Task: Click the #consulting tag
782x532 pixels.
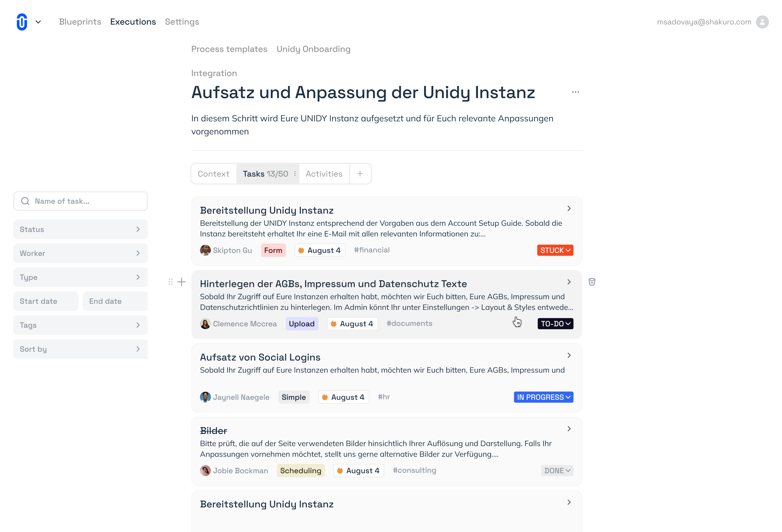Action: (415, 470)
